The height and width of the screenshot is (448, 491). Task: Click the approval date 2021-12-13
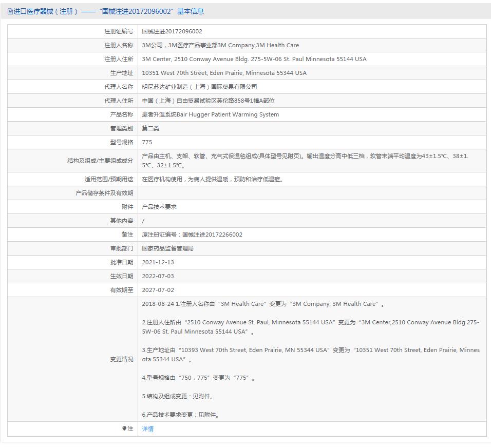[x=158, y=262]
